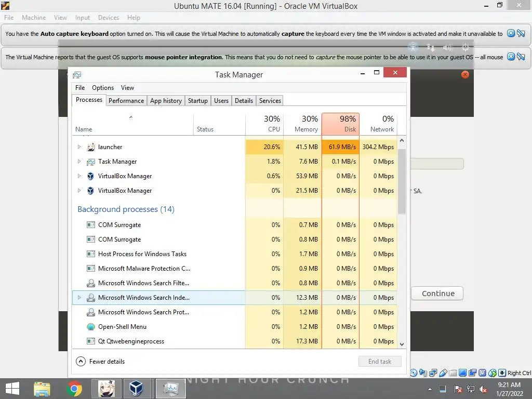Open VirtualBox Help menu
The width and height of the screenshot is (532, 399).
pos(134,17)
